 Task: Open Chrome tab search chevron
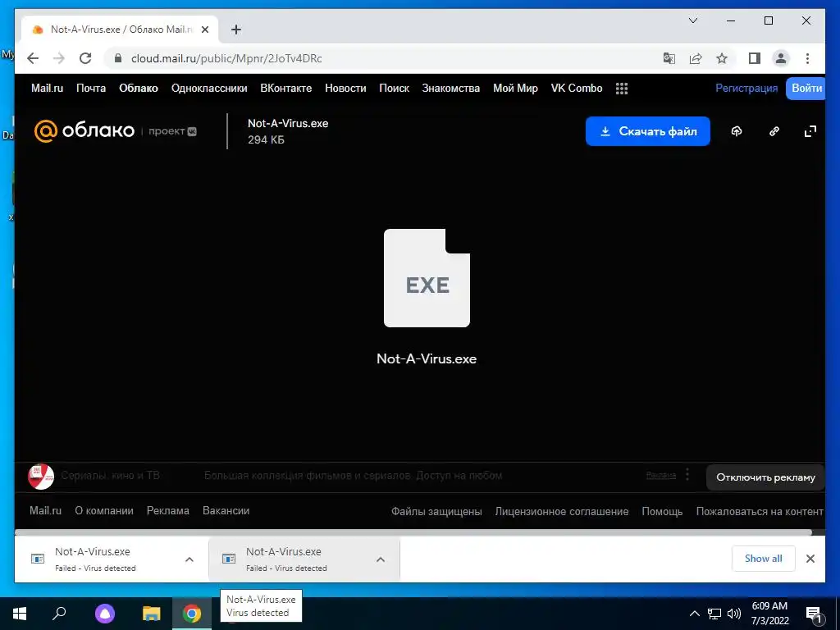[692, 21]
